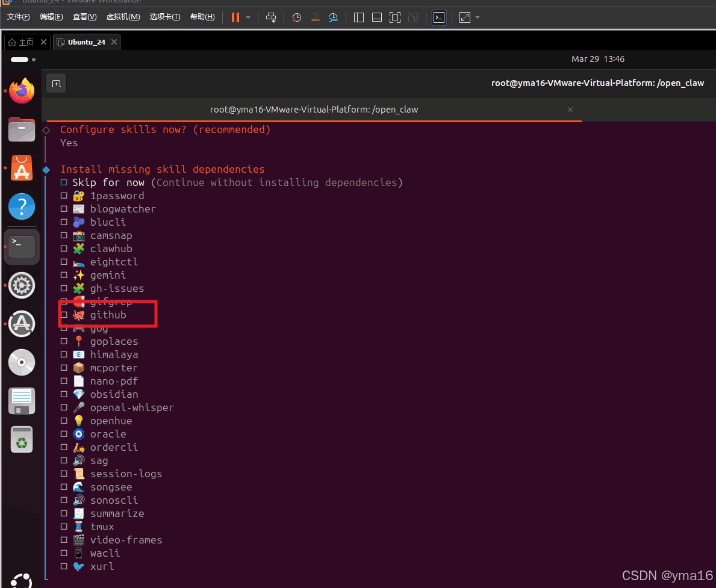Take a snapshot of this virtual machine
The height and width of the screenshot is (588, 716).
point(296,17)
